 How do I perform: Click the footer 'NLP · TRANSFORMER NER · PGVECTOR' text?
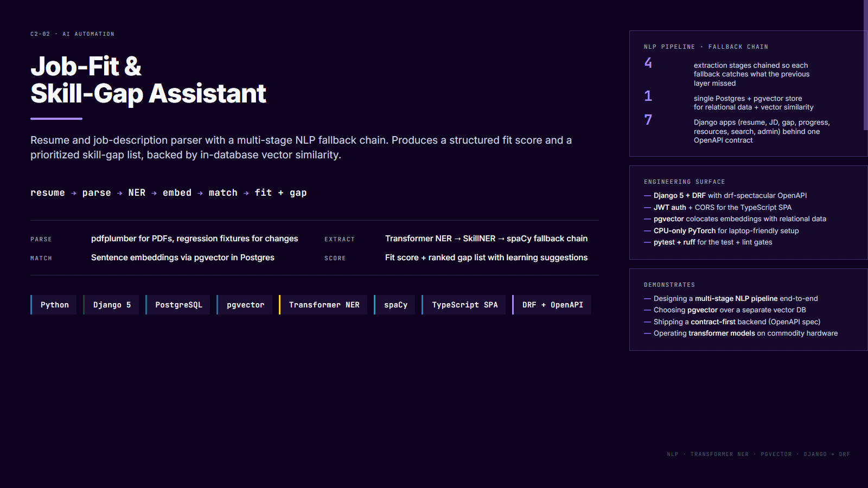(x=758, y=454)
